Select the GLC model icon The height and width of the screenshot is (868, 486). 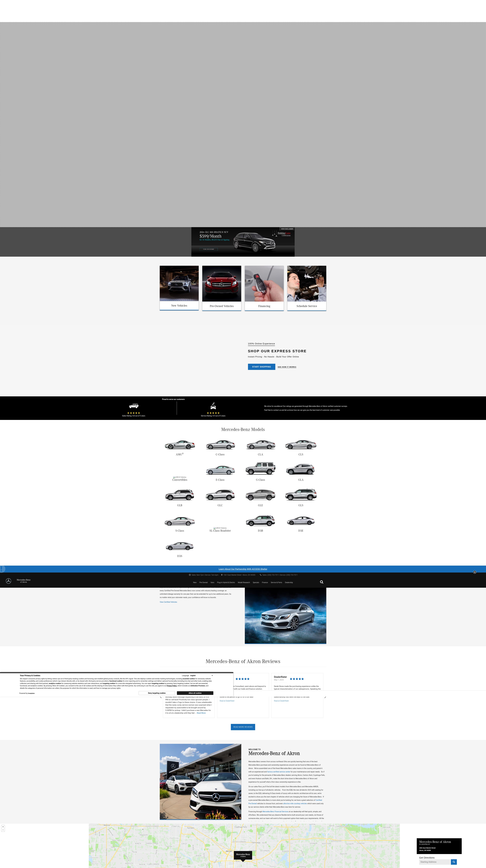[x=220, y=495]
